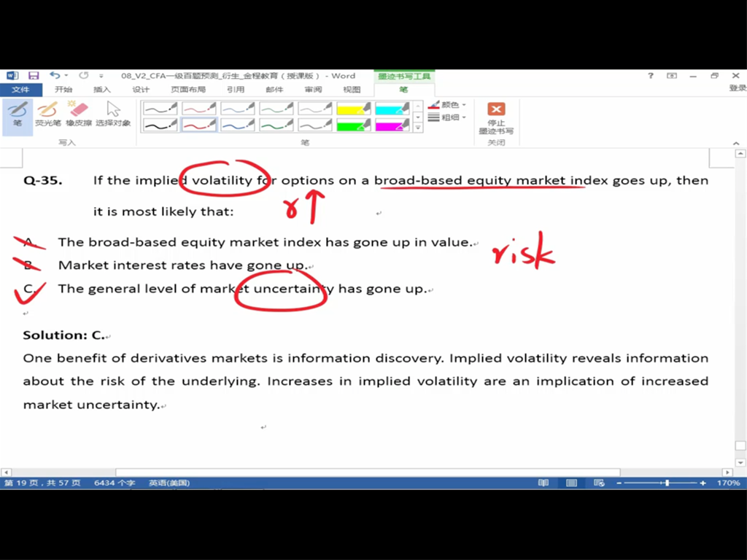Image resolution: width=747 pixels, height=560 pixels.
Task: Click the word count 6434 个字
Action: click(115, 483)
